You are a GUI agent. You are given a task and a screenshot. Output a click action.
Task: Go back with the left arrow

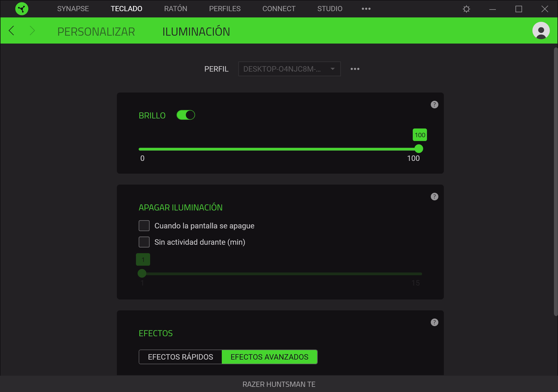[x=11, y=30]
